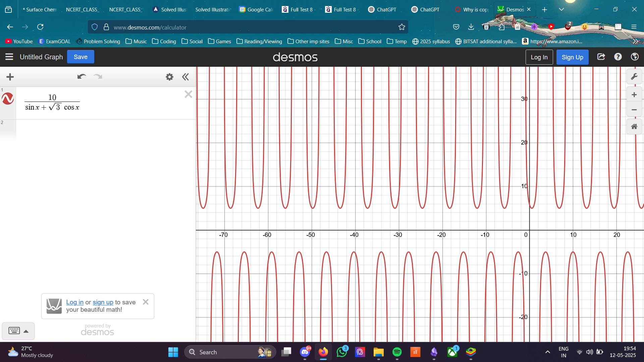644x362 pixels.
Task: Switch to Surface Chem tab
Action: pos(39,9)
